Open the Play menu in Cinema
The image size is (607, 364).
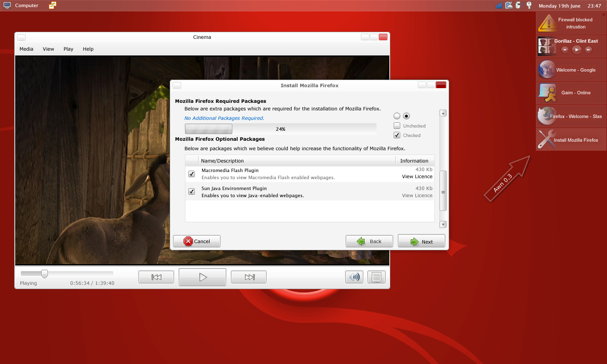click(x=68, y=49)
